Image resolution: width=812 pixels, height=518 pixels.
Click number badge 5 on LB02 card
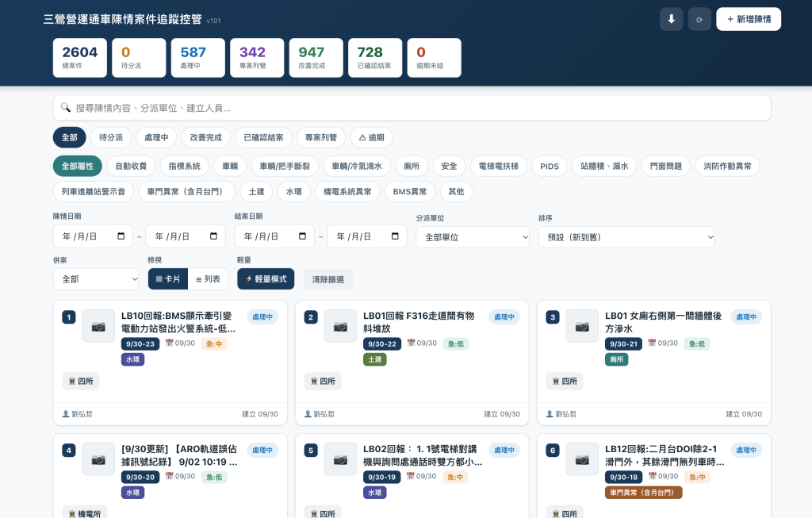(311, 450)
